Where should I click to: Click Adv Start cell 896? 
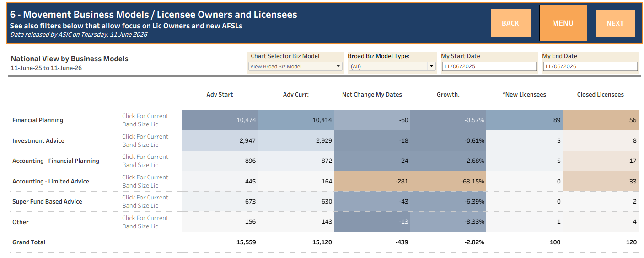point(220,161)
